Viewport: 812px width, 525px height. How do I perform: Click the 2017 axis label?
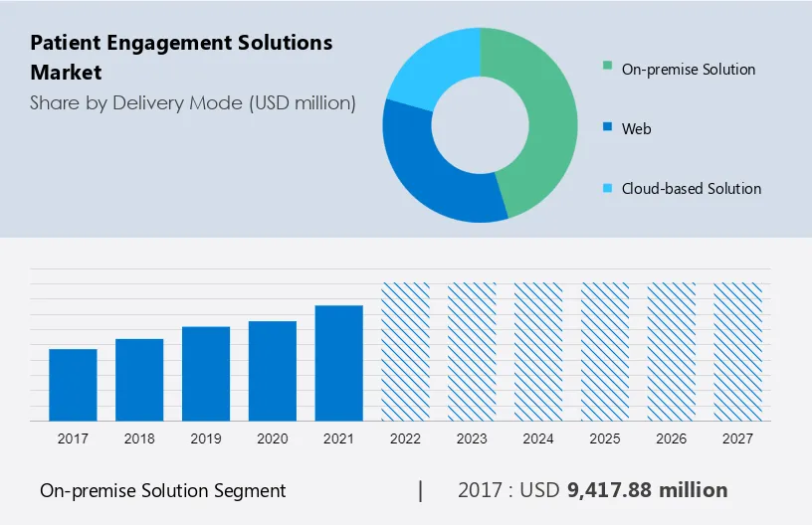click(x=73, y=438)
